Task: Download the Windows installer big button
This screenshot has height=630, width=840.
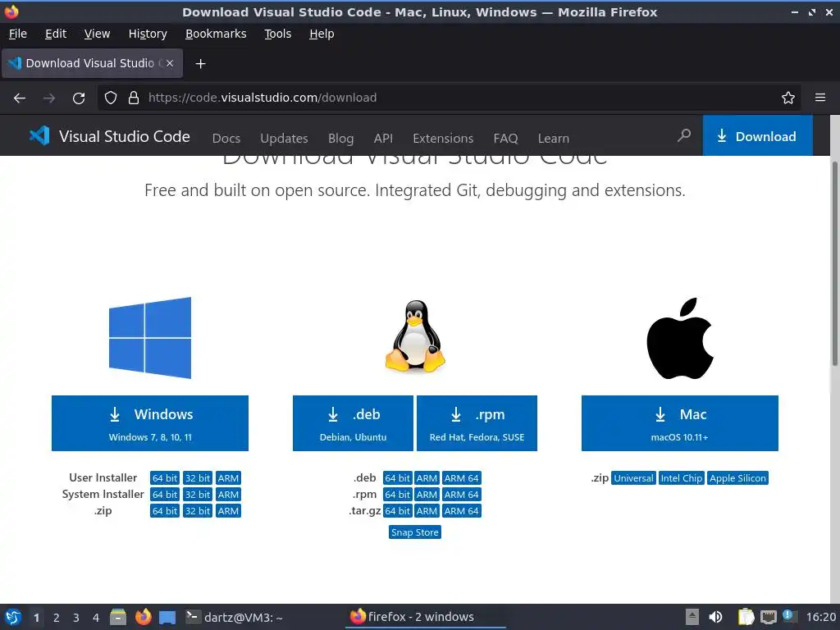Action: (x=150, y=423)
